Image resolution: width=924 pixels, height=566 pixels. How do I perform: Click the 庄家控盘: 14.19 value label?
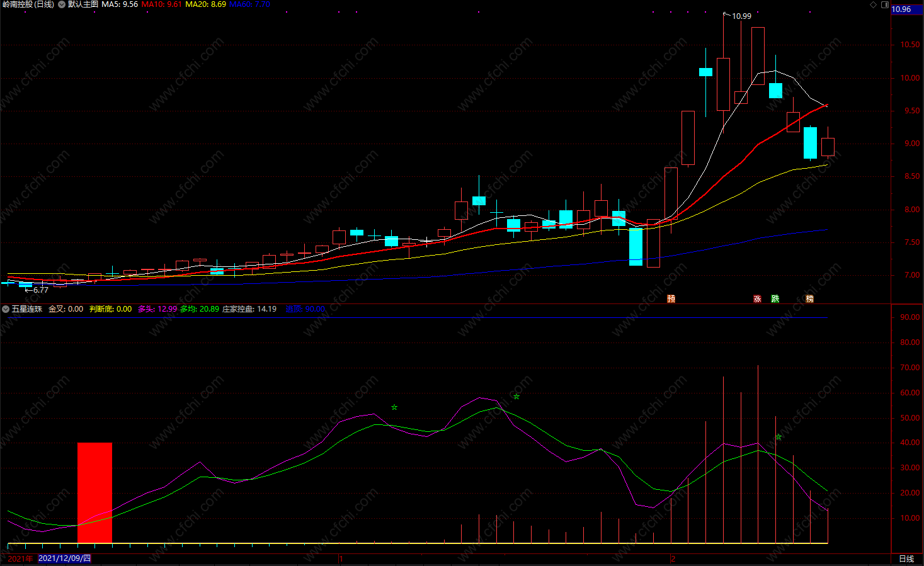[249, 309]
